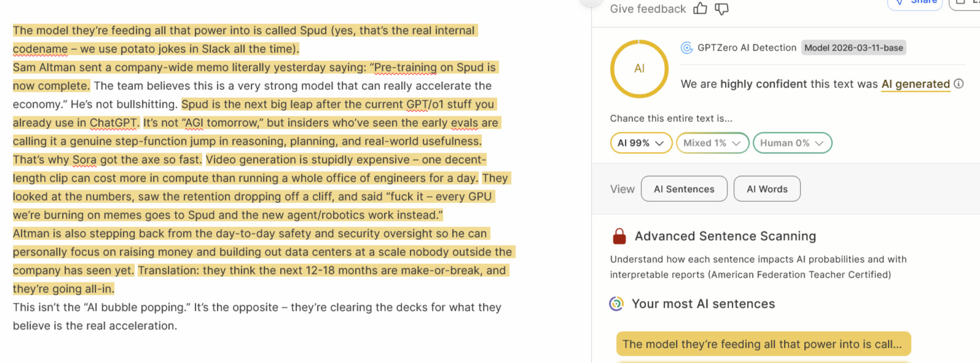Click the Share button
Image resolution: width=980 pixels, height=363 pixels.
point(915,4)
